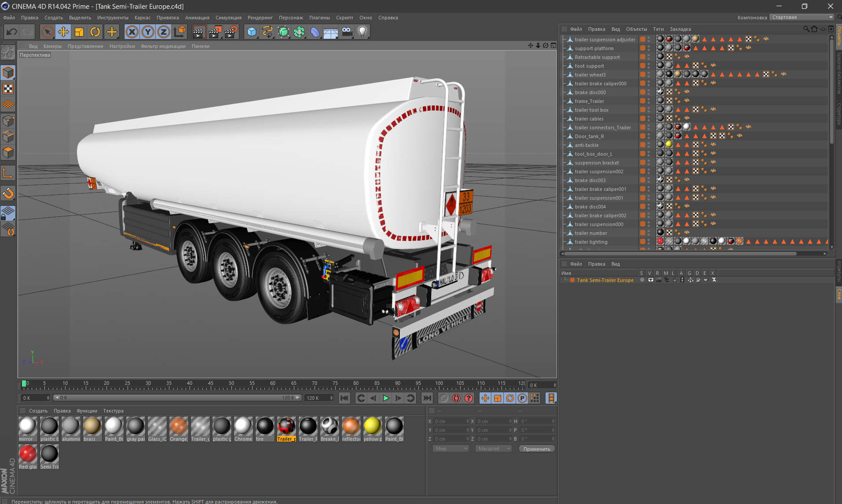Screen dimensions: 842x504
Task: Render the current view
Action: tap(199, 32)
